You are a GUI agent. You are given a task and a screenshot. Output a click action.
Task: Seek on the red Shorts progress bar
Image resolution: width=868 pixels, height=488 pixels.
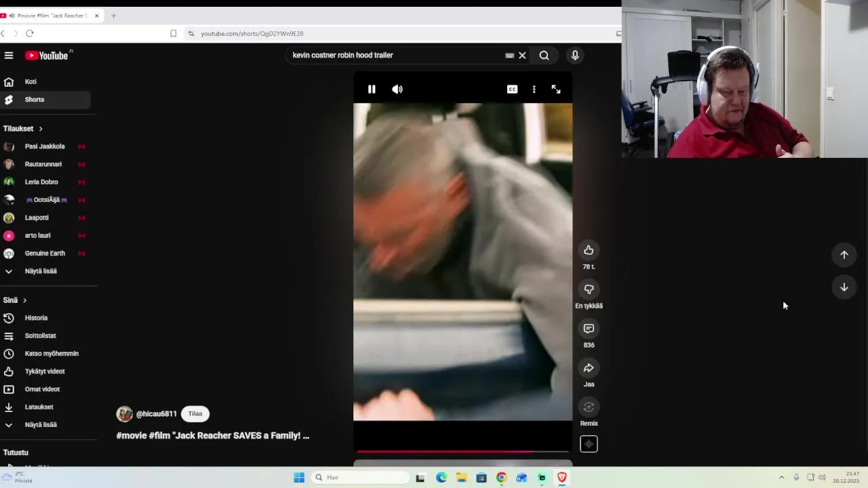462,451
